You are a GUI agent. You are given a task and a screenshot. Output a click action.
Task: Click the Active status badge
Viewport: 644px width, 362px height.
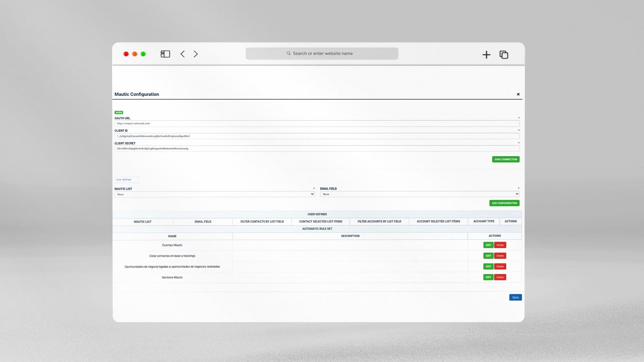tap(119, 112)
